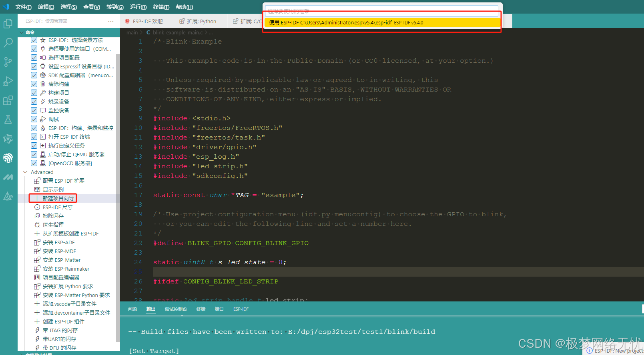Open the Search view in activity bar

click(x=8, y=43)
